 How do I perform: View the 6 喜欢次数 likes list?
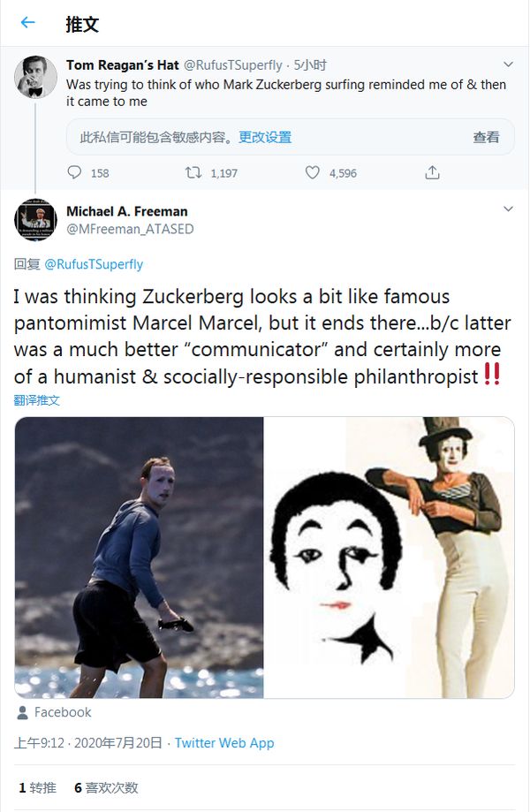[106, 787]
